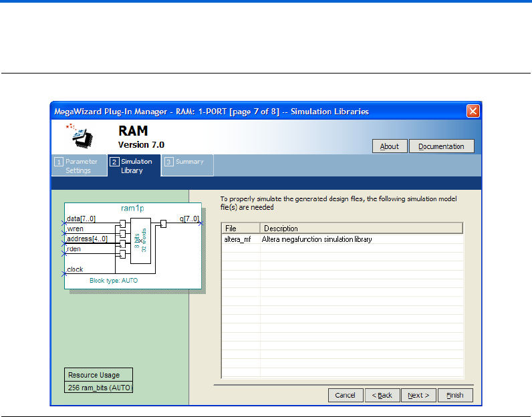
Task: Close the MegaWizard Plug-In Manager window
Action: (473, 111)
